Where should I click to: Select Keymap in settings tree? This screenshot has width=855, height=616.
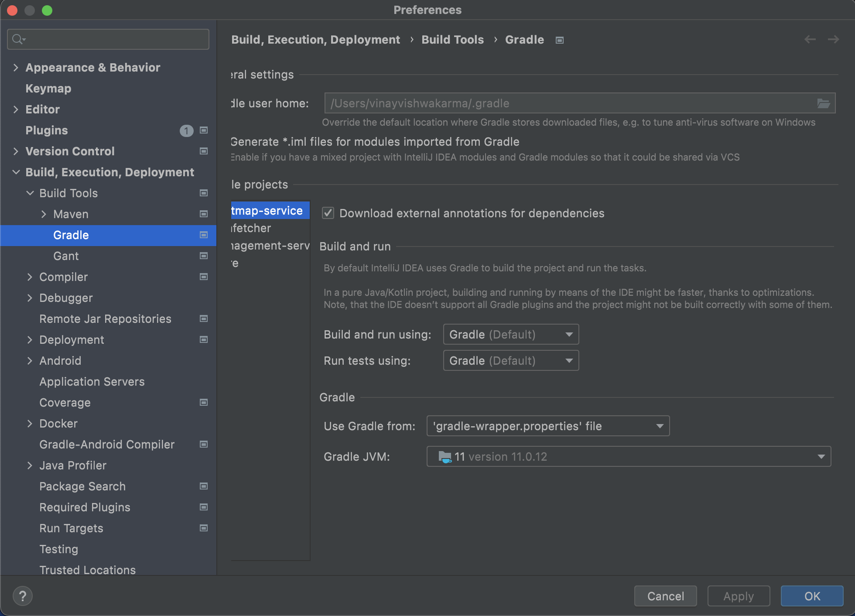point(48,88)
